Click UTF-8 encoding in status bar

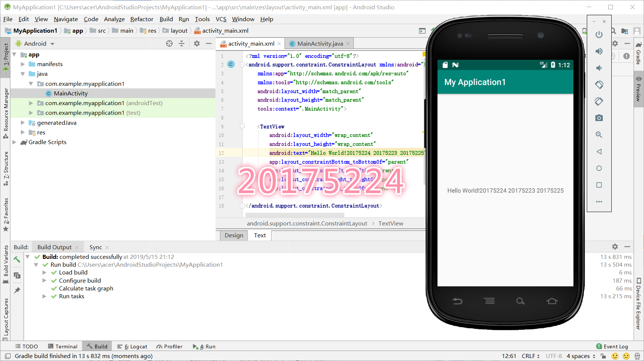(x=554, y=356)
